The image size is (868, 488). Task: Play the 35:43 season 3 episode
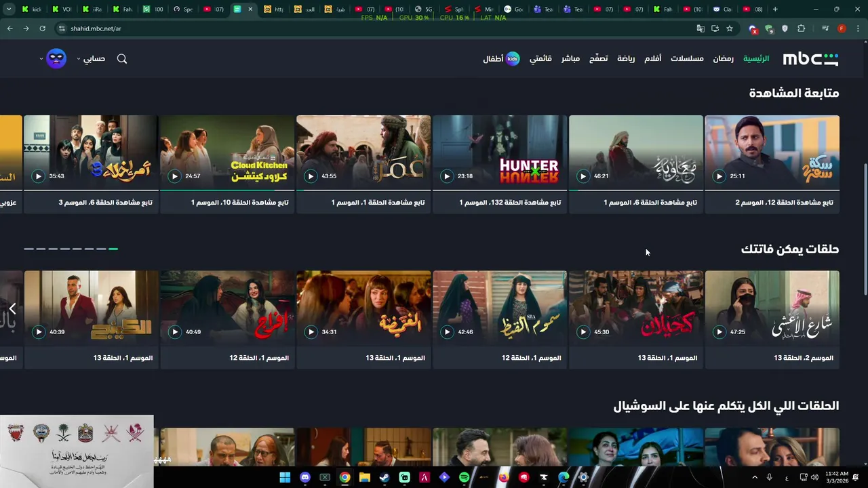coord(38,176)
